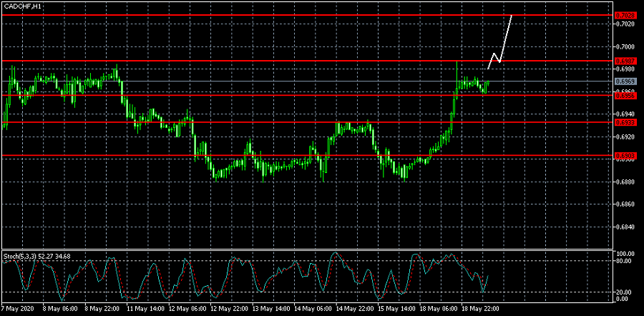This screenshot has height=316, width=644.
Task: Click the 0.6840 price scale value
Action: coord(625,227)
